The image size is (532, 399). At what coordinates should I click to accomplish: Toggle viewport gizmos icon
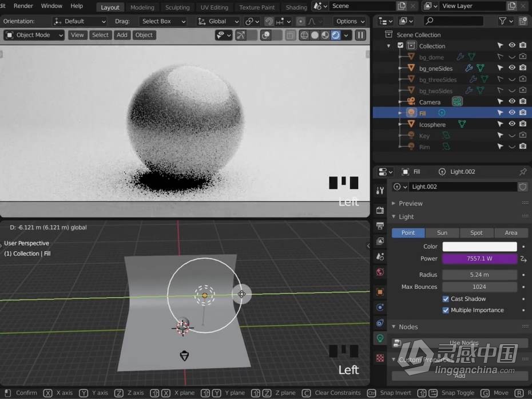coord(241,35)
